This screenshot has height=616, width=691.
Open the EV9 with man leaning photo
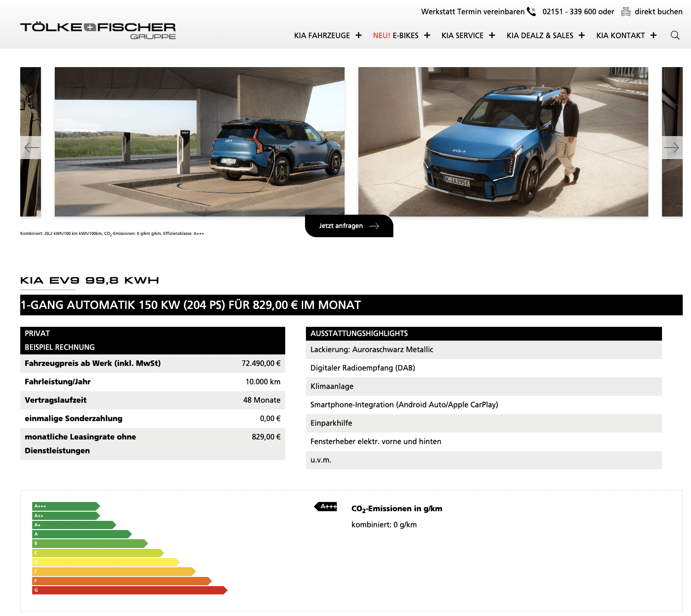503,142
